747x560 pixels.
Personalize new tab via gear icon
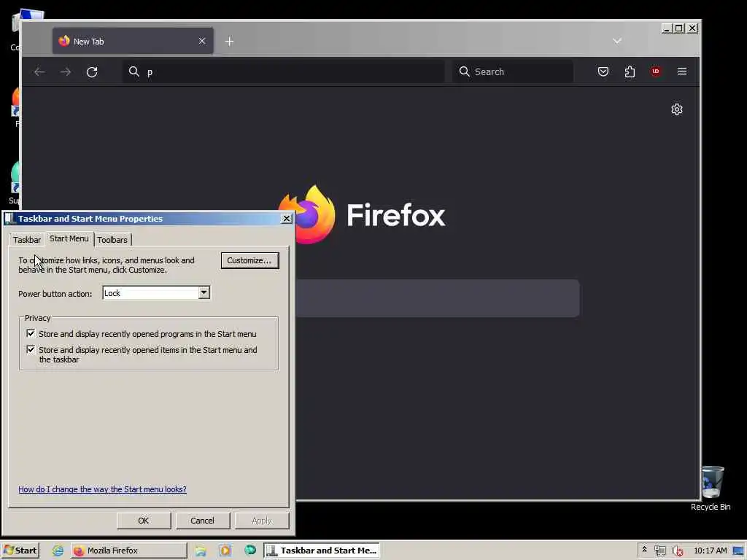coord(676,109)
